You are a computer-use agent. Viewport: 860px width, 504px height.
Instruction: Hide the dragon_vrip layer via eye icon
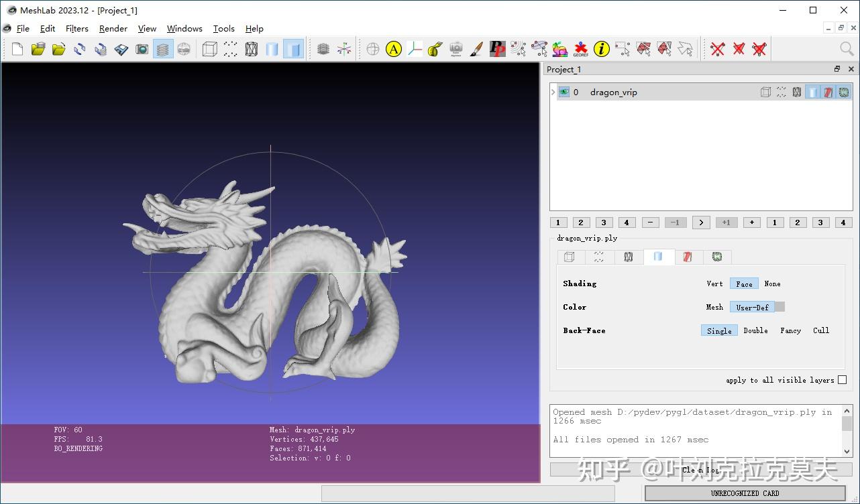[564, 92]
